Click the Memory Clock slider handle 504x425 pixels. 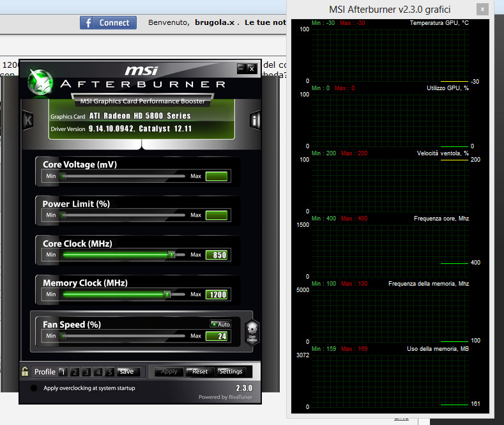pyautogui.click(x=167, y=294)
